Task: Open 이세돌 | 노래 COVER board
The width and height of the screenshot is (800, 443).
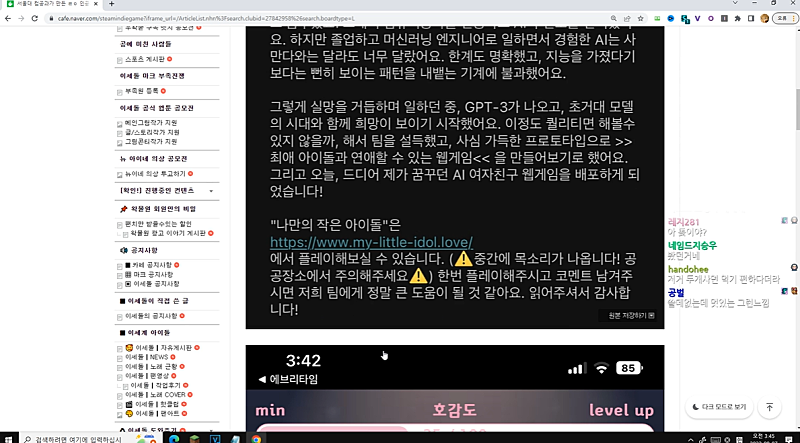Action: (155, 395)
